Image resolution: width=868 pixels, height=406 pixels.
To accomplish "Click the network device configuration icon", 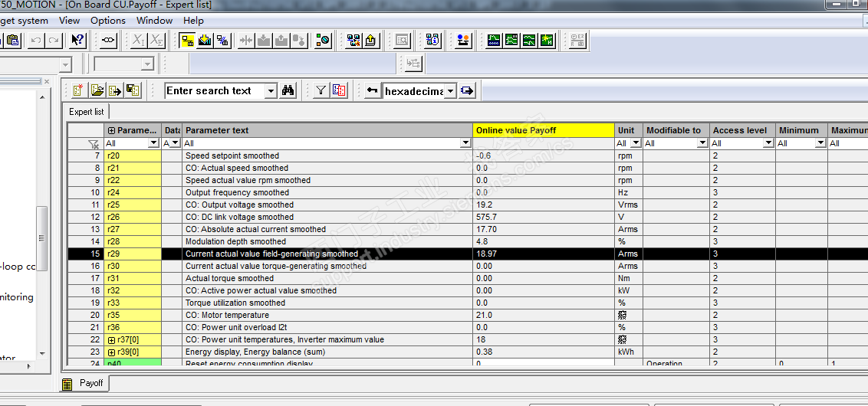I will pyautogui.click(x=353, y=41).
